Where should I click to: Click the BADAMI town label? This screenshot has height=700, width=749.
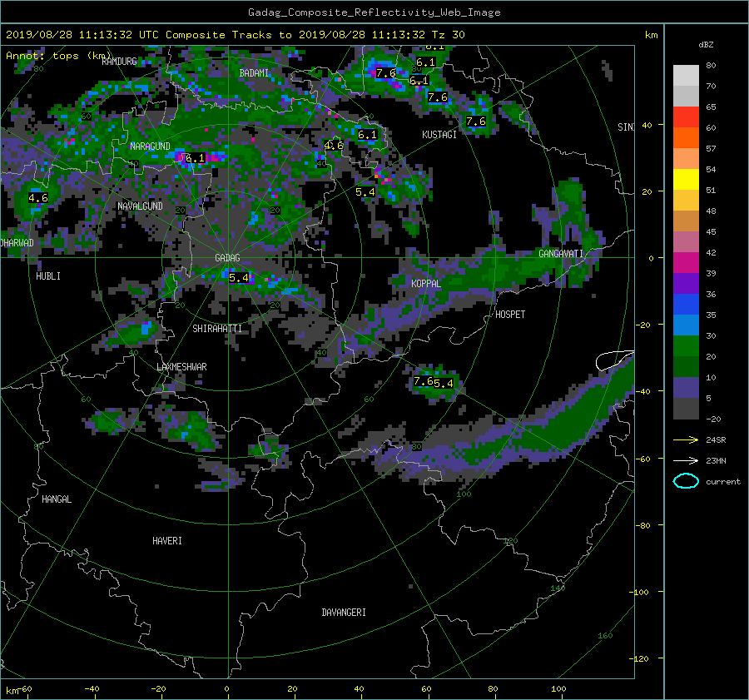tap(254, 73)
